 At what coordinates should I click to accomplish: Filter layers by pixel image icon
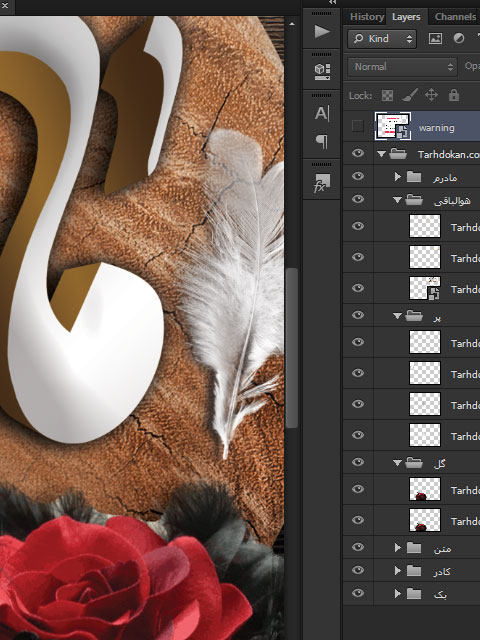pos(435,39)
